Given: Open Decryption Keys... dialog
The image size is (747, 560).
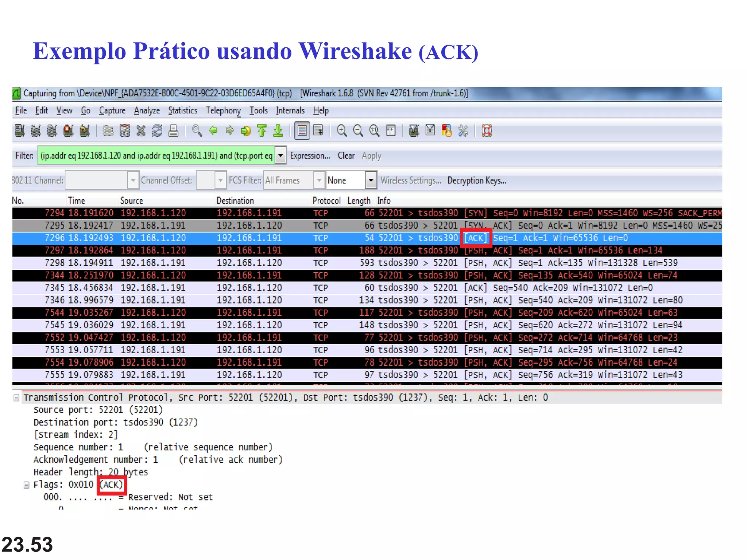Looking at the screenshot, I should (x=477, y=180).
